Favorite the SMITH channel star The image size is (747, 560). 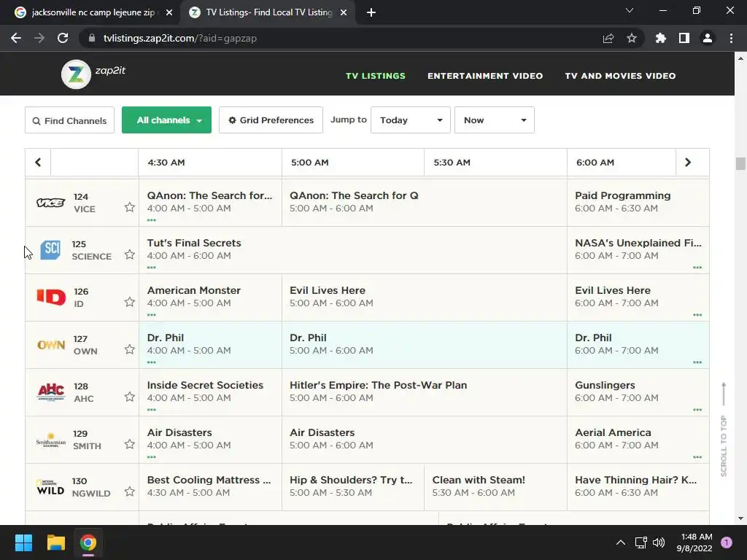(130, 444)
